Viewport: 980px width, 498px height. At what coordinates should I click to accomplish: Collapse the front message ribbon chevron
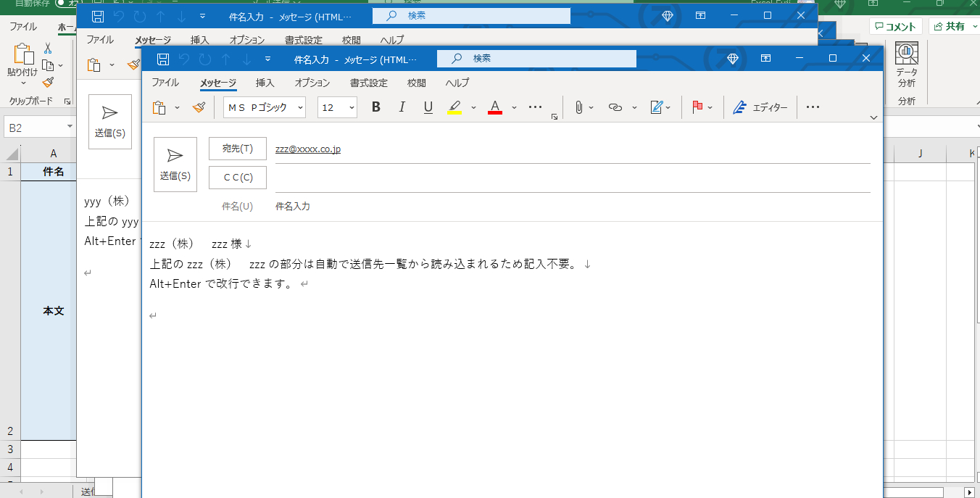click(873, 117)
